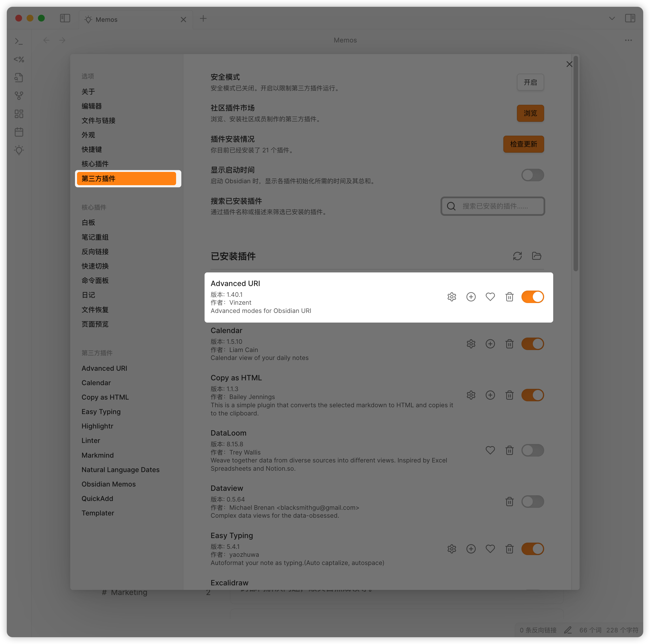Click the Memos tab
Viewport: 650px width, 644px height.
pos(136,20)
